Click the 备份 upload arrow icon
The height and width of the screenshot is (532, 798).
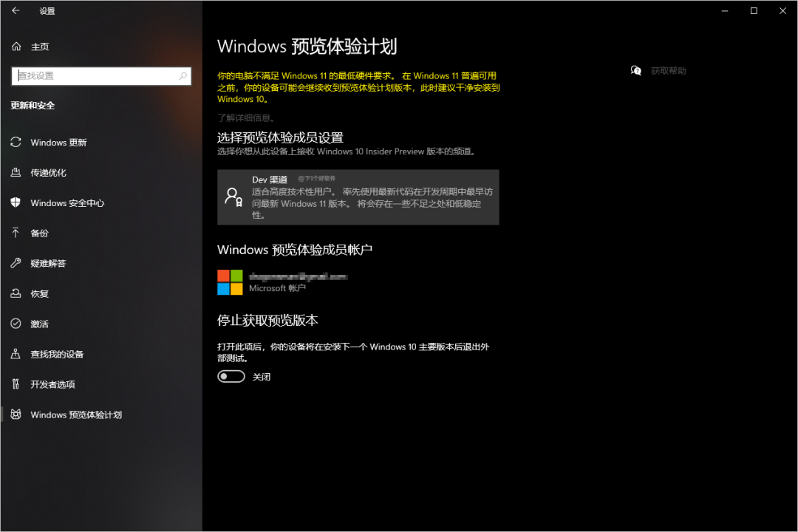16,233
